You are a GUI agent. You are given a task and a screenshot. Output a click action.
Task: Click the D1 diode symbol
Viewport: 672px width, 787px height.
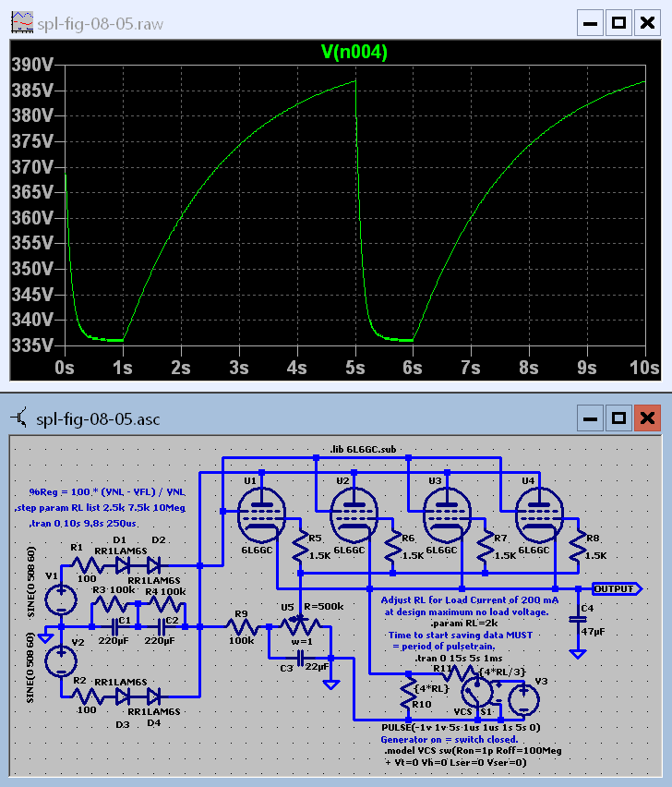123,564
